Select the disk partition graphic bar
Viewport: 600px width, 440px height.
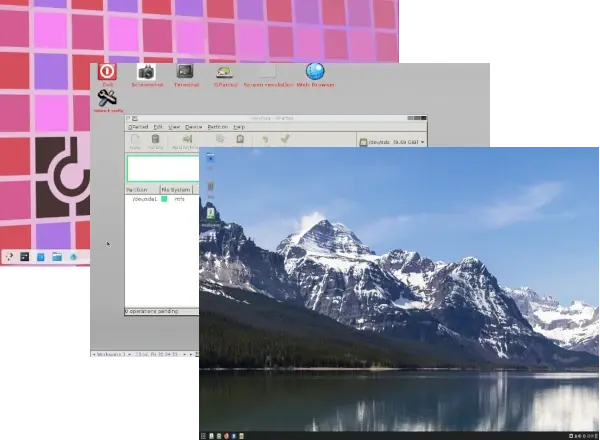click(x=163, y=168)
